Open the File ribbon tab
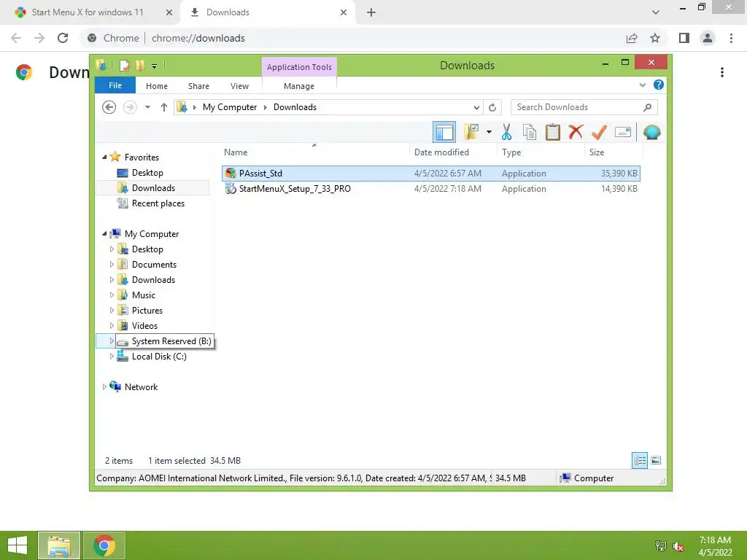The height and width of the screenshot is (560, 747). point(115,85)
